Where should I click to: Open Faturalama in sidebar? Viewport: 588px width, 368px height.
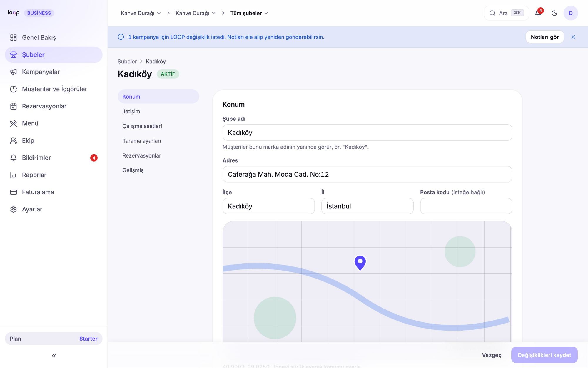pos(54,192)
